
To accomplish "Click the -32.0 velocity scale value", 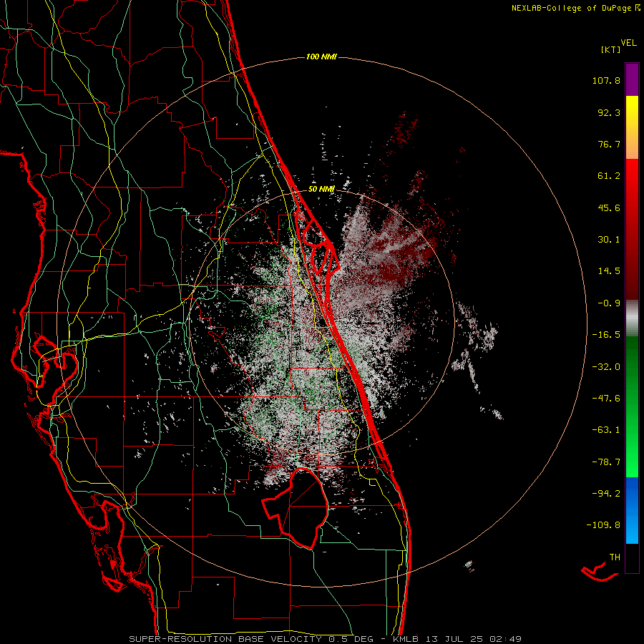I will (x=606, y=367).
